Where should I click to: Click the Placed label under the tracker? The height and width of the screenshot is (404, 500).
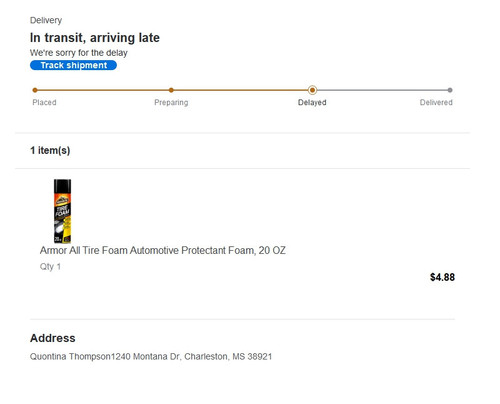(44, 102)
